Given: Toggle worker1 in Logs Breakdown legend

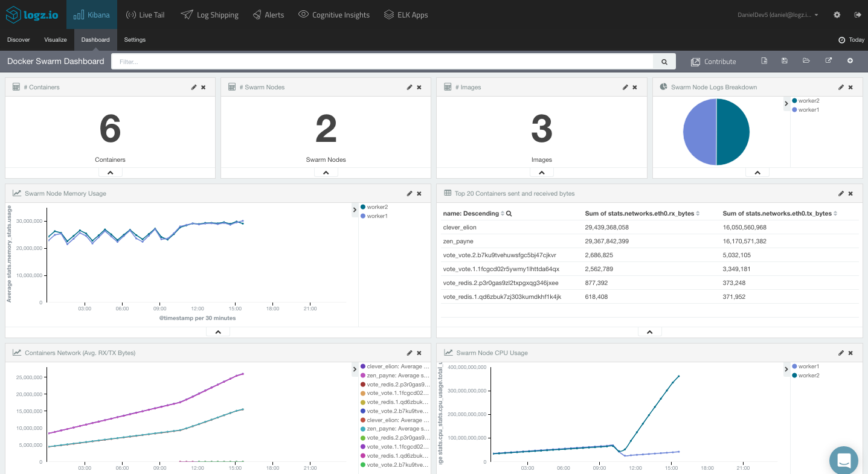Looking at the screenshot, I should click(806, 110).
